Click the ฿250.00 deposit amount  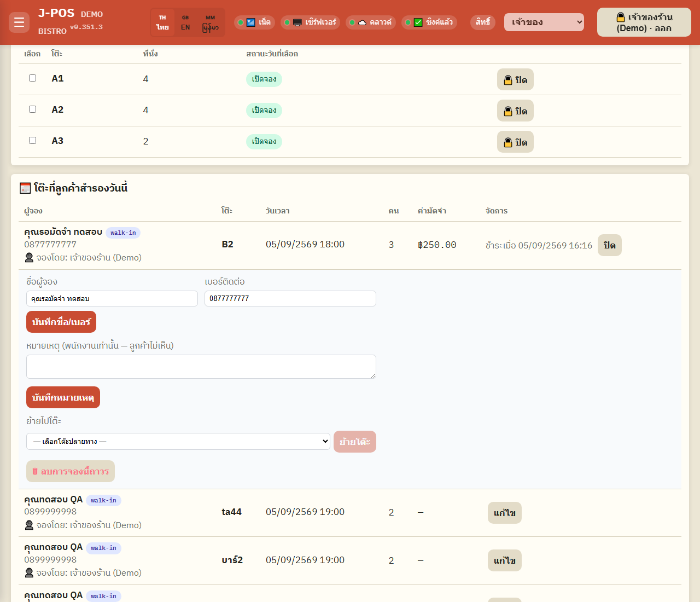coord(437,245)
